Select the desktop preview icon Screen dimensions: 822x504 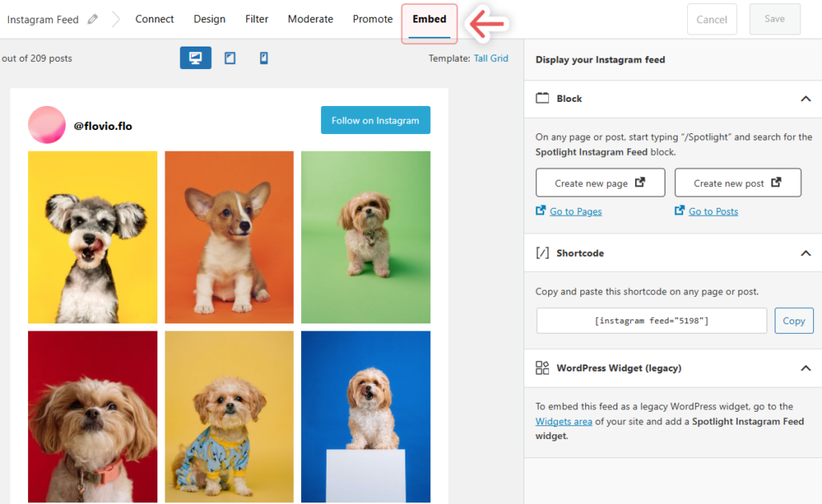[195, 58]
